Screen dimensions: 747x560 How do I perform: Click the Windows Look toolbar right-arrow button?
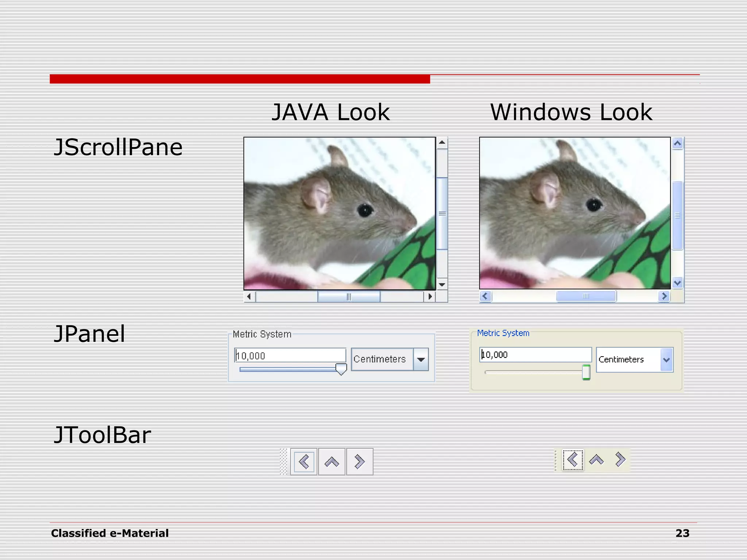[x=620, y=460]
